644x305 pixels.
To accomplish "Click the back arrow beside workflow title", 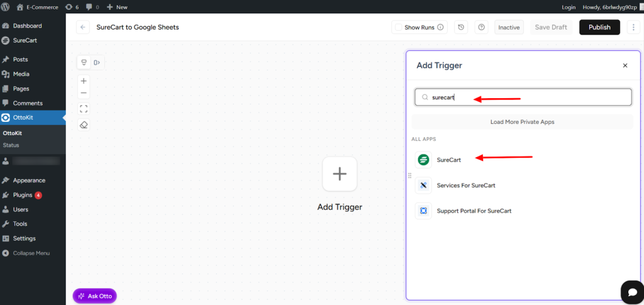I will 83,28.
